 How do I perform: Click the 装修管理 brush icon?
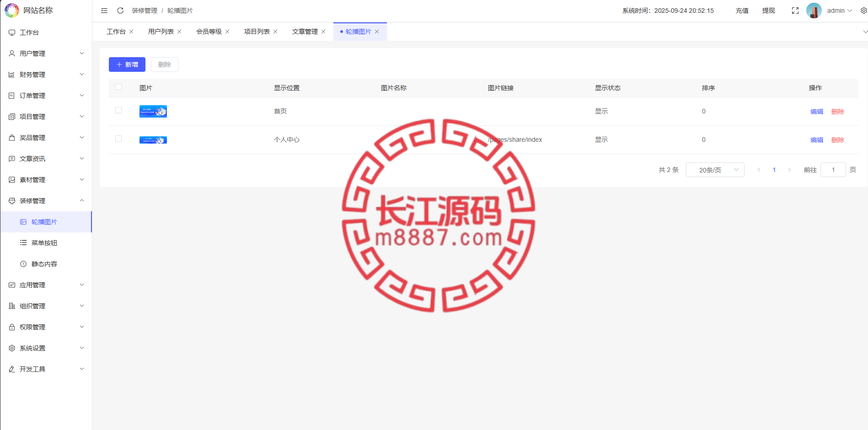[x=12, y=201]
